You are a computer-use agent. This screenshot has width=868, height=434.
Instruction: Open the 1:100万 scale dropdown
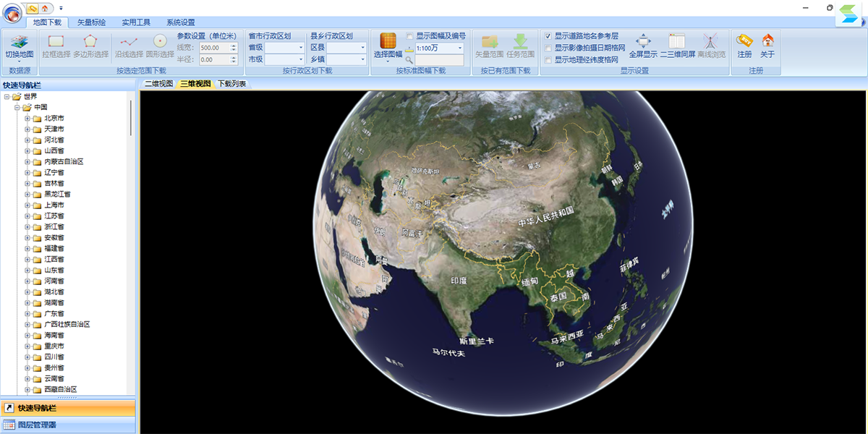pos(439,48)
